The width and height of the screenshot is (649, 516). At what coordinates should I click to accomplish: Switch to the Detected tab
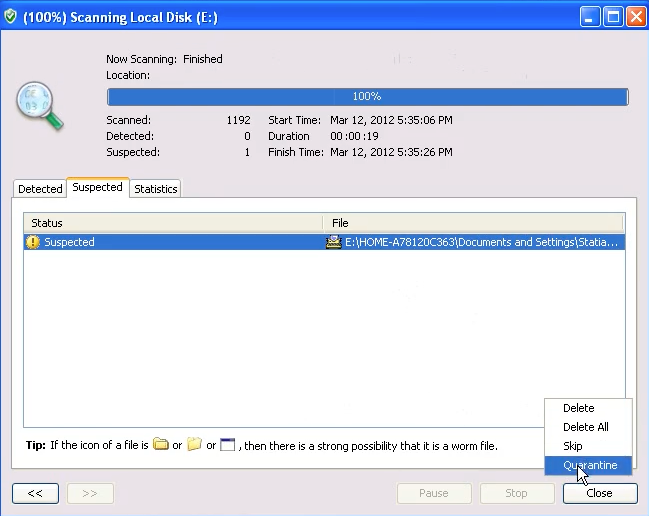(40, 188)
